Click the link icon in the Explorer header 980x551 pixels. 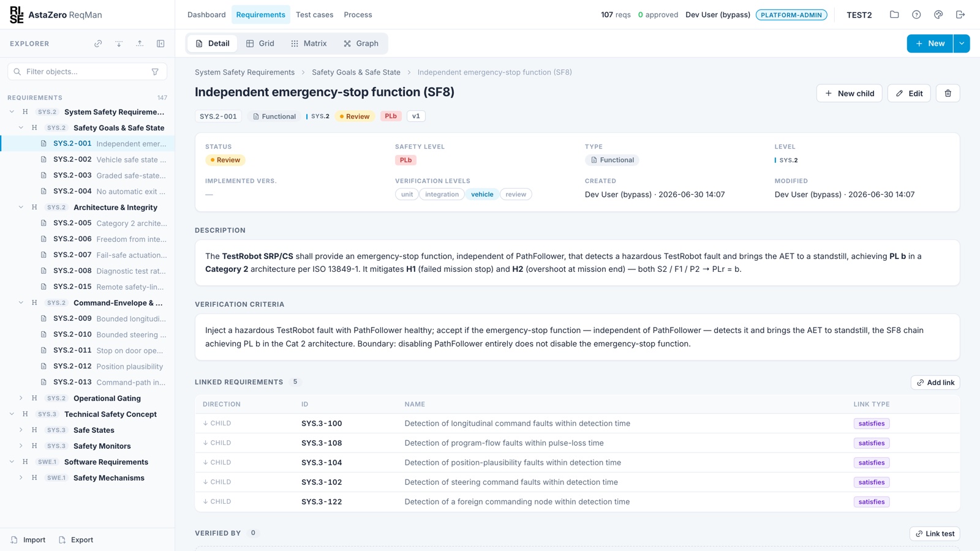coord(98,43)
